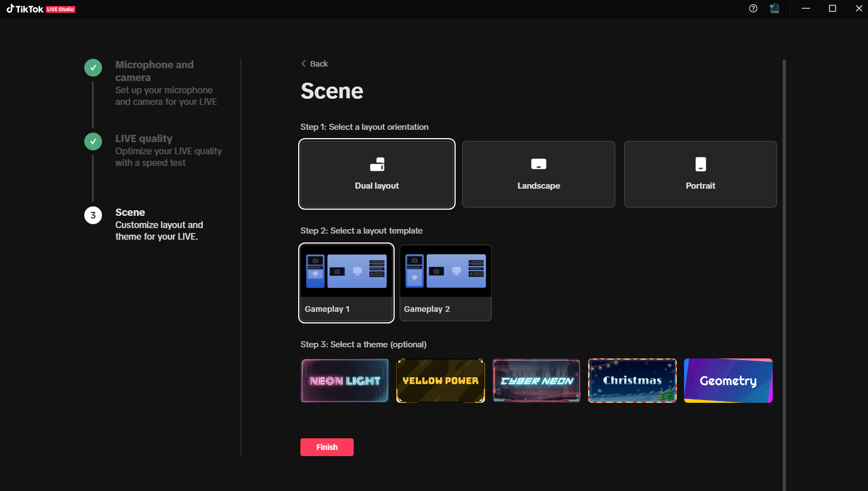868x491 pixels.
Task: Minimize the TikTok LIVE Studio window
Action: coord(806,8)
